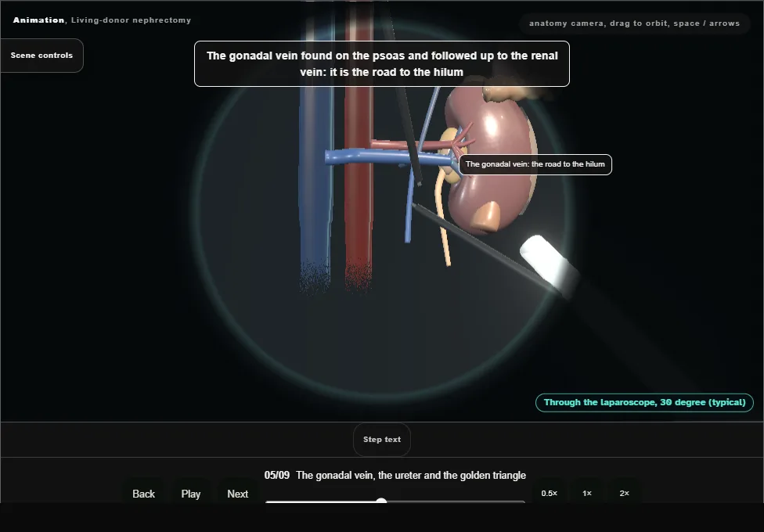Click the timeline progress slider handle
764x532 pixels.
click(x=381, y=501)
